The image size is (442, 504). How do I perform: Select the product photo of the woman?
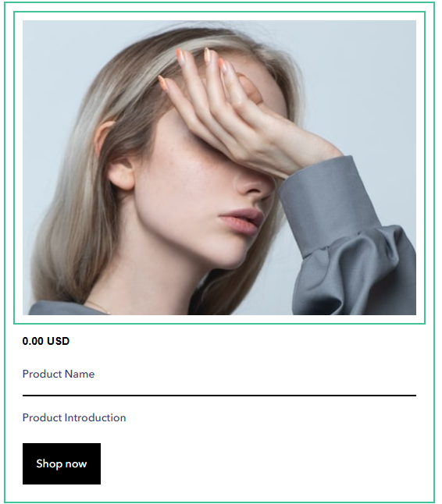pos(219,168)
